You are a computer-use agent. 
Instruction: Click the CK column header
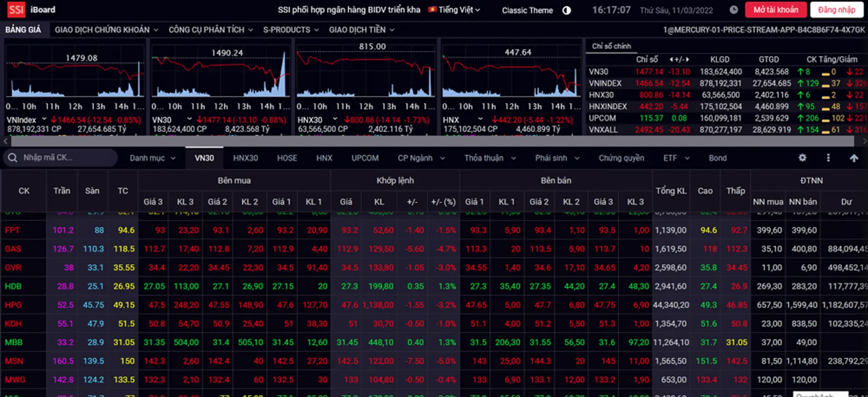pos(24,191)
